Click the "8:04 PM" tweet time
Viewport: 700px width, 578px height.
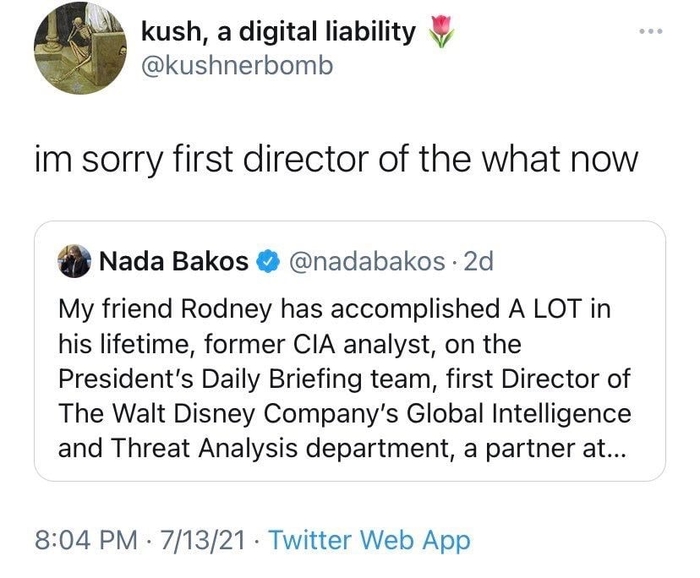(x=85, y=541)
